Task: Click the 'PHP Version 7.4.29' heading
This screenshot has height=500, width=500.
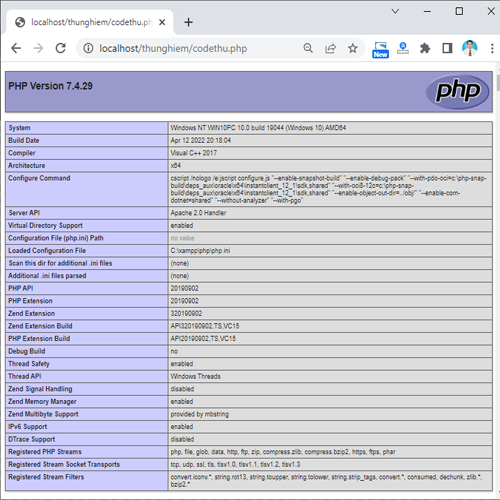Action: (50, 86)
